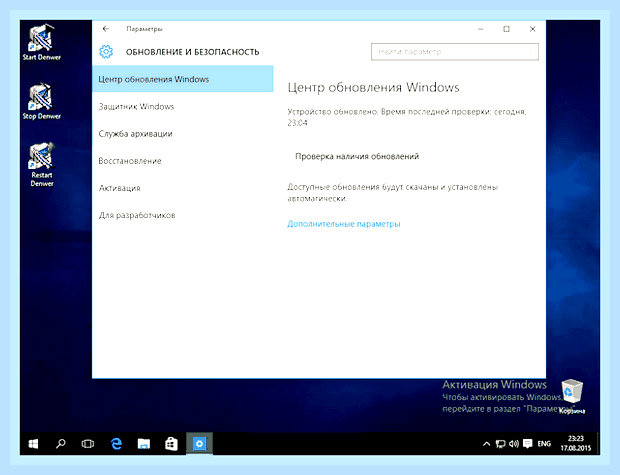Viewport: 620px width, 475px height.
Task: Select Центр обновления Windows in sidebar
Action: (183, 79)
